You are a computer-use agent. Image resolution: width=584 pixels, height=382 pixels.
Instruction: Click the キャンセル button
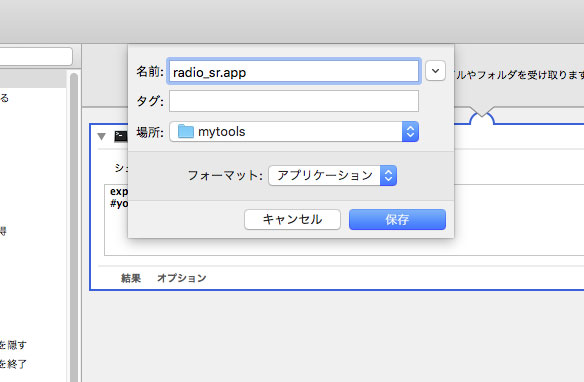pos(292,219)
